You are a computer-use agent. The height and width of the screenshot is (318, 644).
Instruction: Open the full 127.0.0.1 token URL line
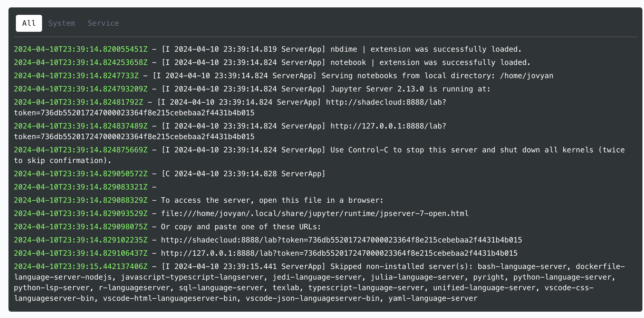339,253
